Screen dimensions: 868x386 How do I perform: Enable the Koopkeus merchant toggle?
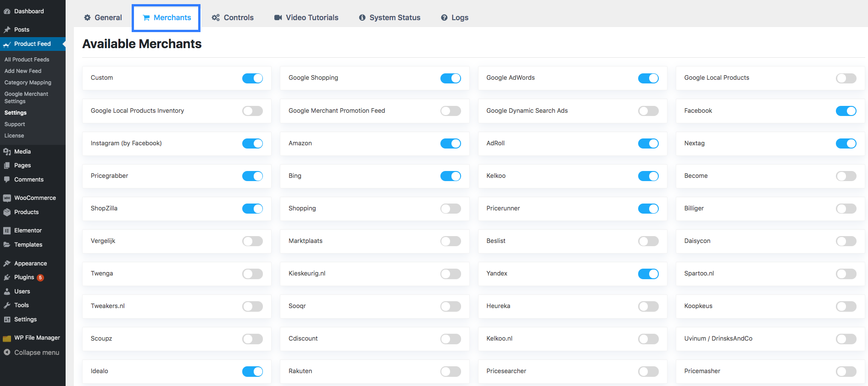(846, 306)
